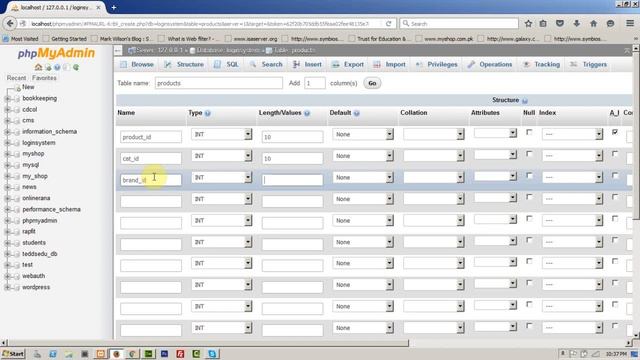Open Index dropdown for product_id row
The height and width of the screenshot is (360, 640).
tap(572, 134)
